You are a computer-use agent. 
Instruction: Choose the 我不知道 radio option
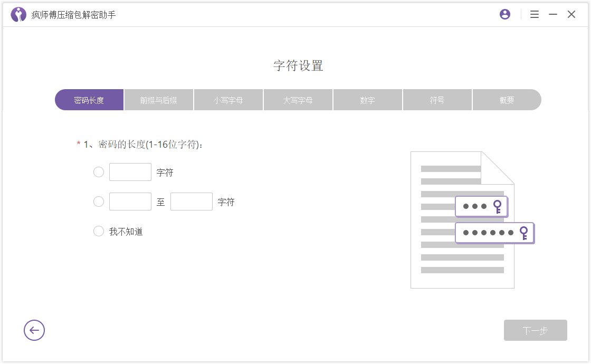[x=99, y=231]
